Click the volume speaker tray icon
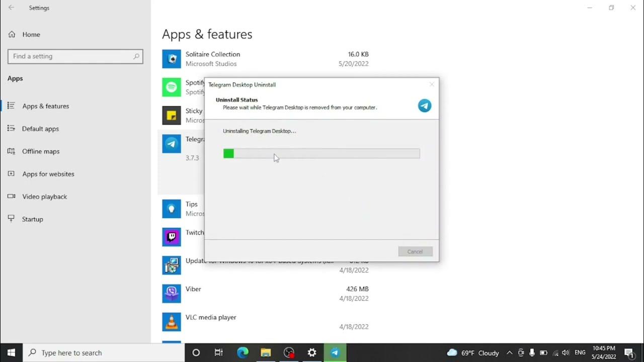The width and height of the screenshot is (644, 362). (565, 353)
